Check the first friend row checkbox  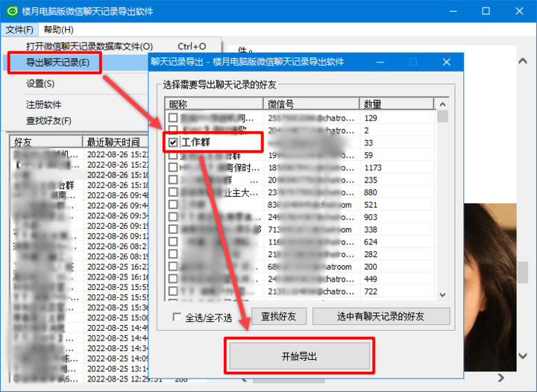coord(173,118)
